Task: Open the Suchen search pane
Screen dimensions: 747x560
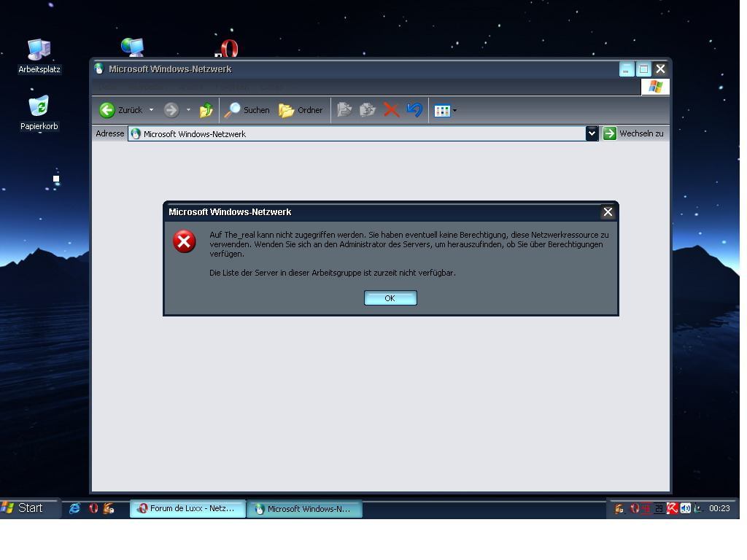Action: point(247,110)
